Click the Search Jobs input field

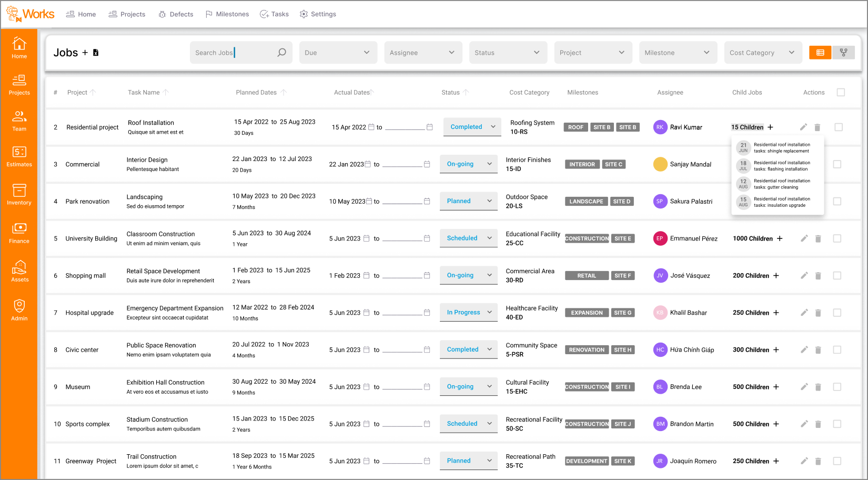[x=234, y=53]
